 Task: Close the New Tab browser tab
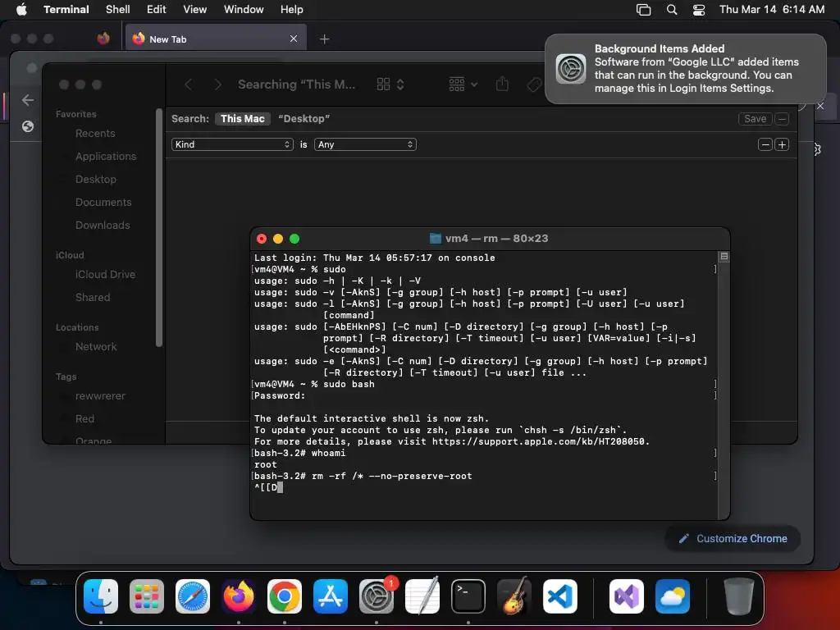(294, 39)
